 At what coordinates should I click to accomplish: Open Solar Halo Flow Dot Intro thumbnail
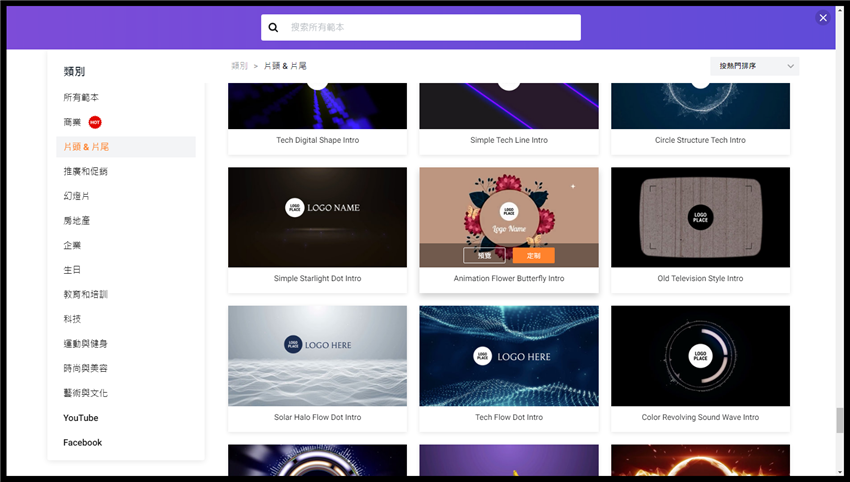click(318, 356)
